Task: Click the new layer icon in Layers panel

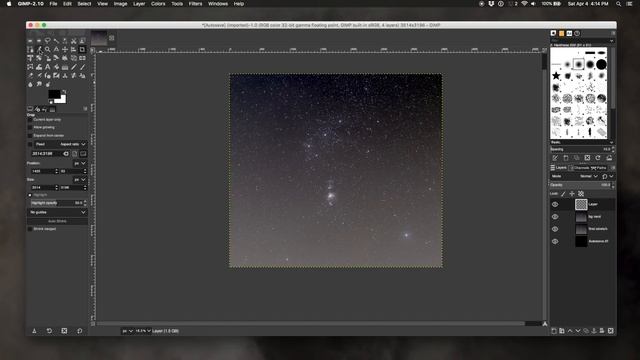Action: pos(554,331)
